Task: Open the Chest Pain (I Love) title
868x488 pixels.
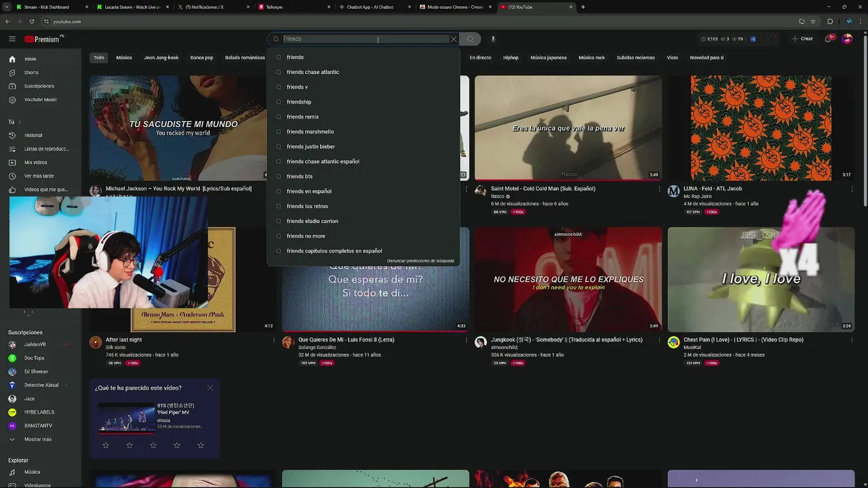Action: click(743, 340)
